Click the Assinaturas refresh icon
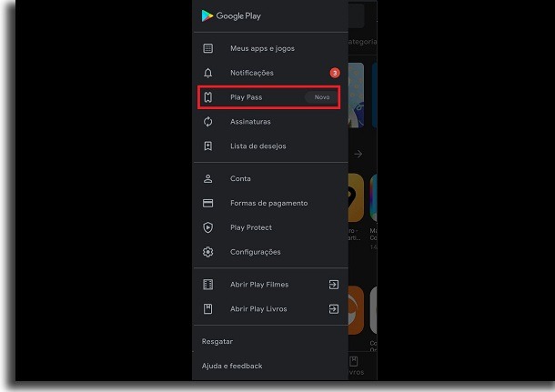 click(208, 122)
